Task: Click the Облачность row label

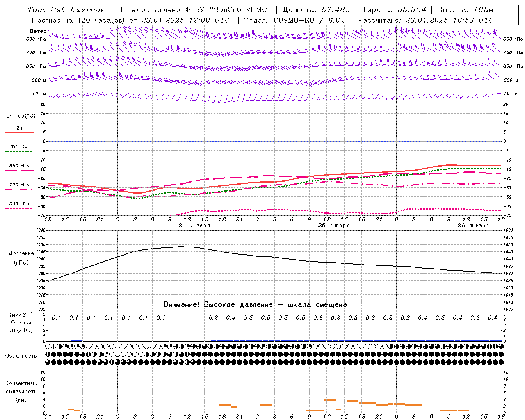Action: click(x=21, y=356)
